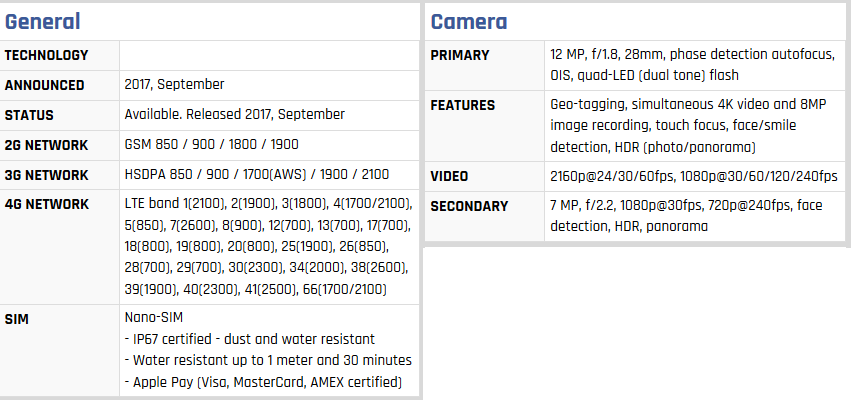The width and height of the screenshot is (851, 400).
Task: Click the empty TECHNOLOGY value cell
Action: pyautogui.click(x=269, y=55)
